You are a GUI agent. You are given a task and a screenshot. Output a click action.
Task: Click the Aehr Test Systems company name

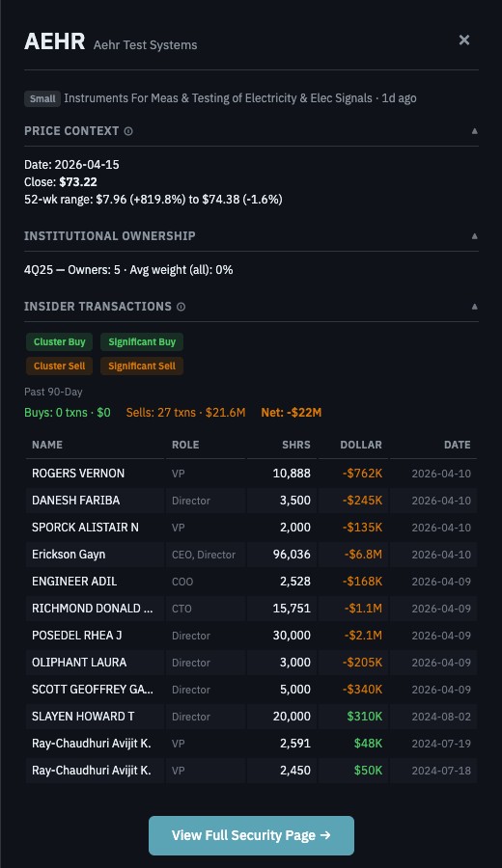coord(145,45)
